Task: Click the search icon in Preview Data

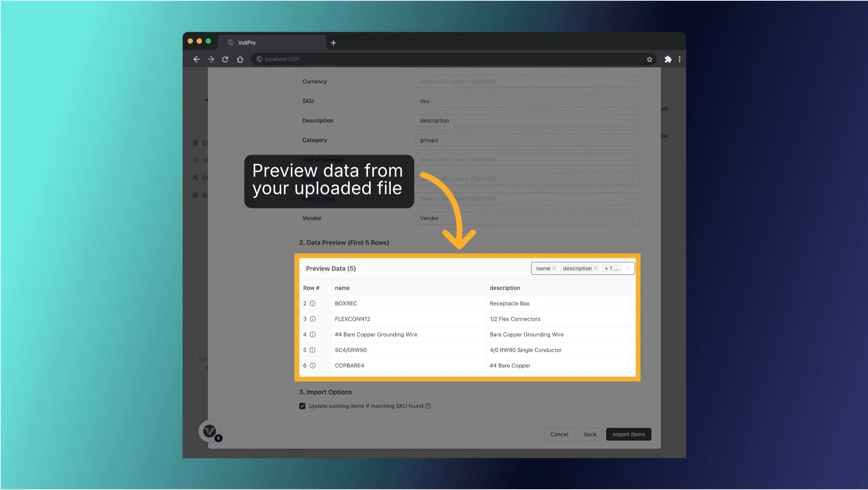Action: pyautogui.click(x=629, y=268)
